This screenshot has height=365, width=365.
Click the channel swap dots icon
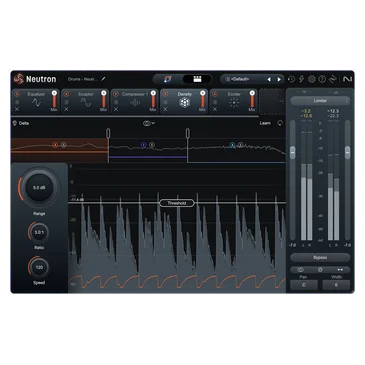[340, 269]
